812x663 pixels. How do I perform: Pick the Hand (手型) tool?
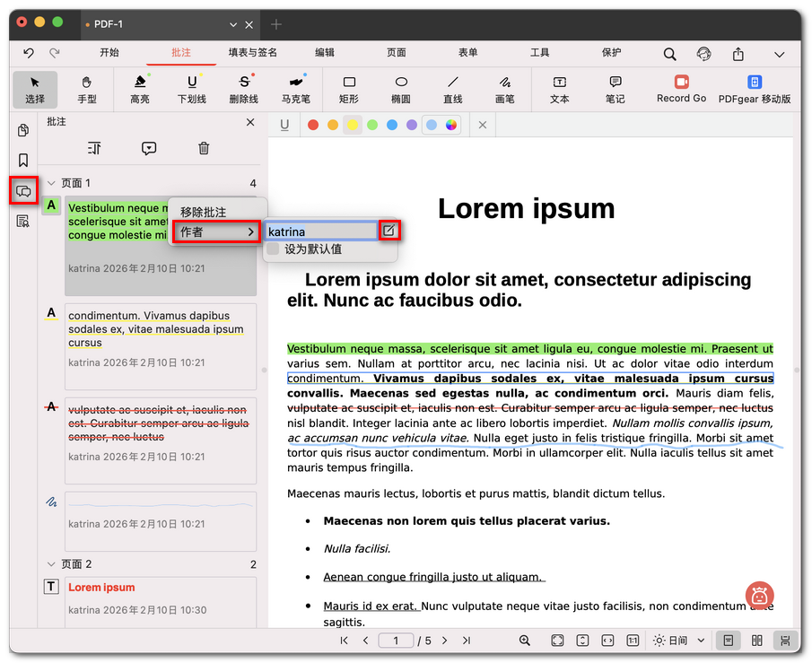87,89
